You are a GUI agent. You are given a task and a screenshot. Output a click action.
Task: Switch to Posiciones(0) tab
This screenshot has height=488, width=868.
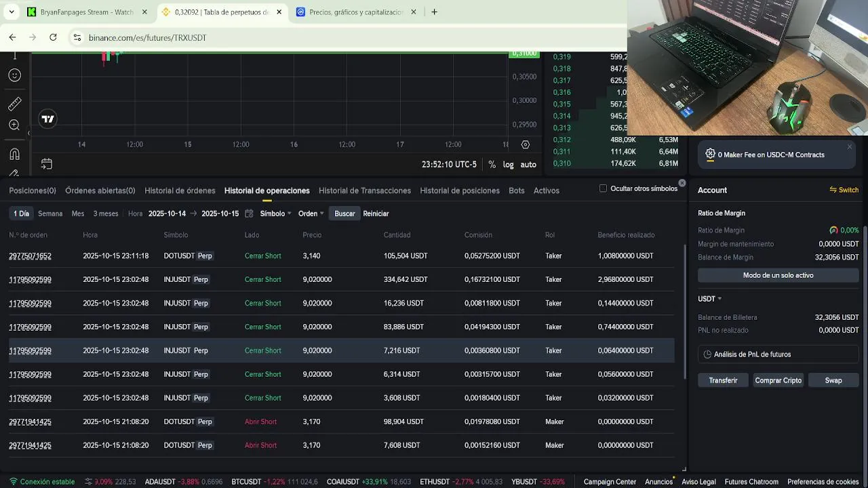[x=33, y=190]
